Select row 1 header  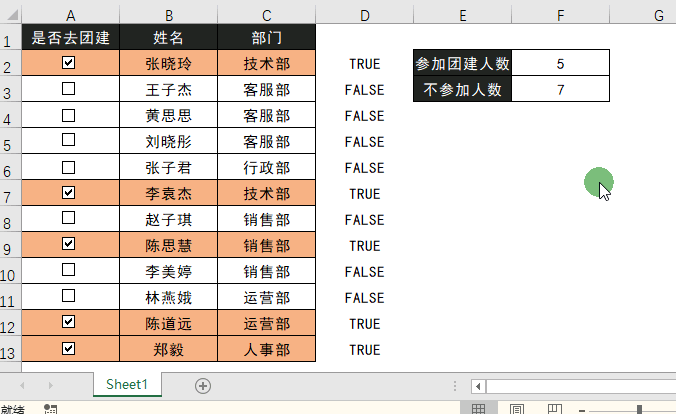point(11,37)
